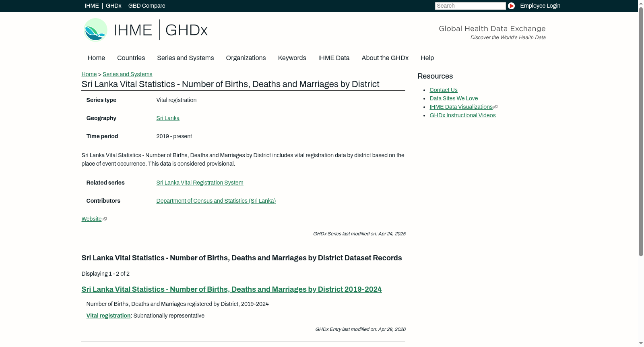644x347 pixels.
Task: Select IHME Data in the navigation bar
Action: click(x=334, y=58)
